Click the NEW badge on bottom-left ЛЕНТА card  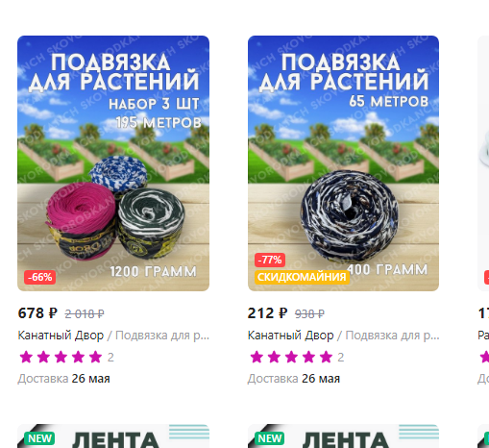39,438
